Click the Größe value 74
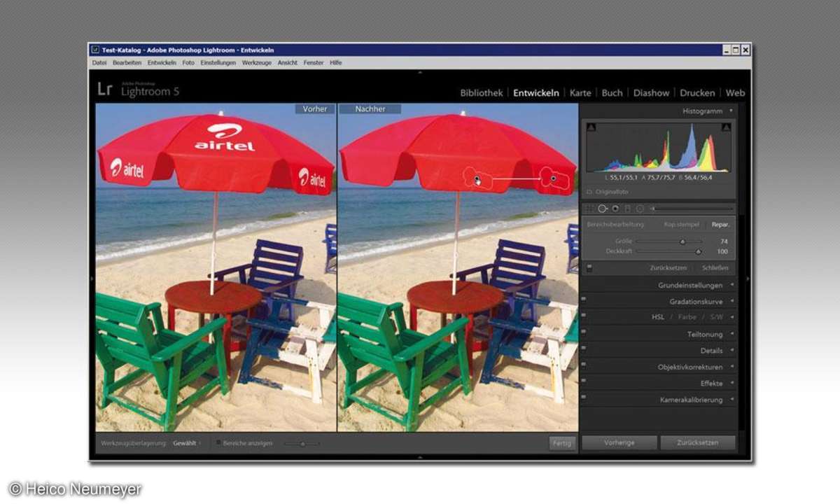 pos(724,241)
